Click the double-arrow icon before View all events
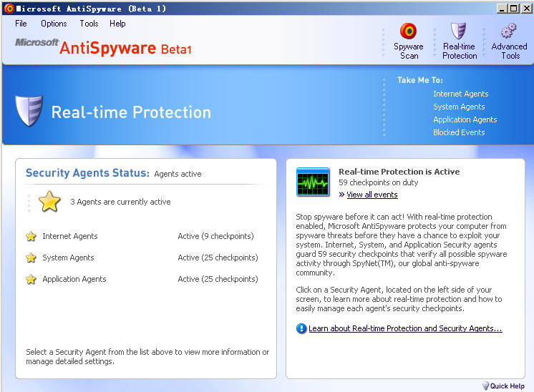Viewport: 534px width, 392px height. [x=341, y=195]
